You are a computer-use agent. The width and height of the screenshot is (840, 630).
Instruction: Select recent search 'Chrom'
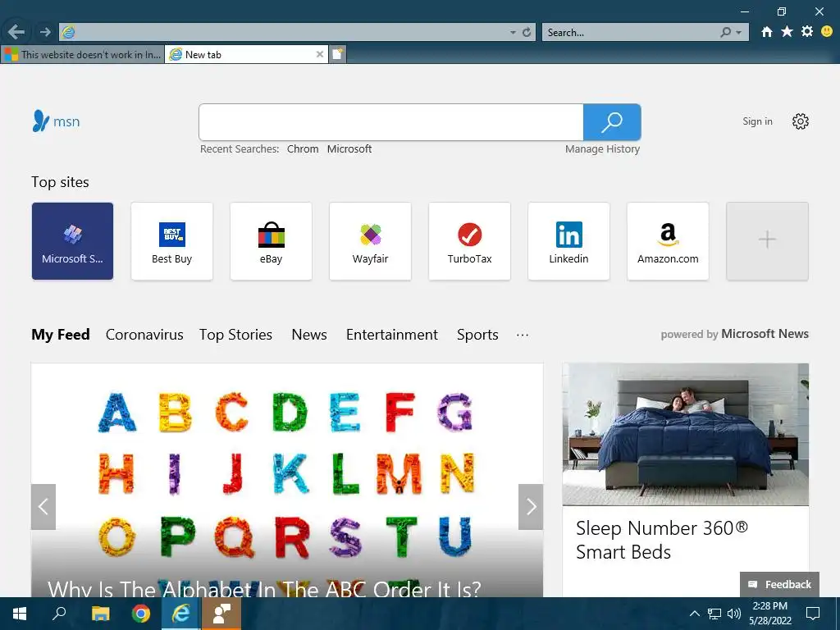point(303,149)
